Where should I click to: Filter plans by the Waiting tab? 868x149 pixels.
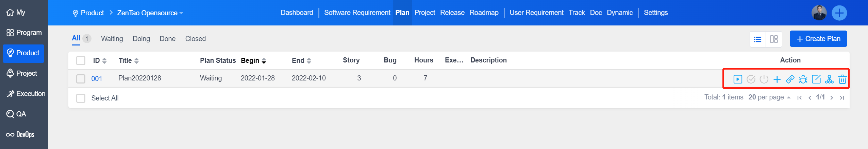click(112, 39)
